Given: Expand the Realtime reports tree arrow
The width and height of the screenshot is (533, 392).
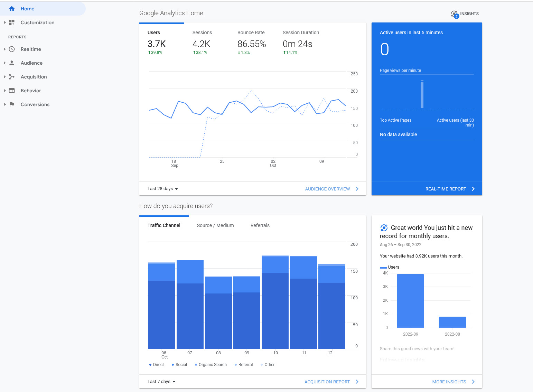Looking at the screenshot, I should pyautogui.click(x=5, y=49).
